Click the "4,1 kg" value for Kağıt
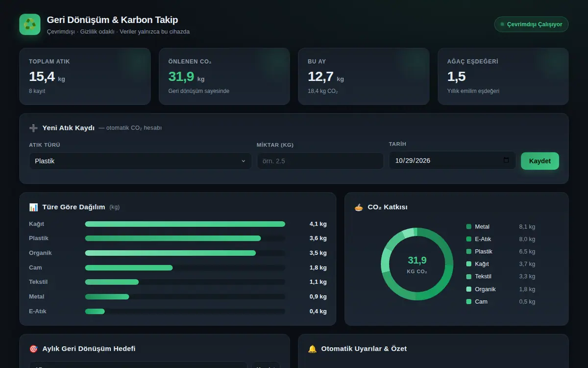This screenshot has width=588, height=368. (318, 224)
